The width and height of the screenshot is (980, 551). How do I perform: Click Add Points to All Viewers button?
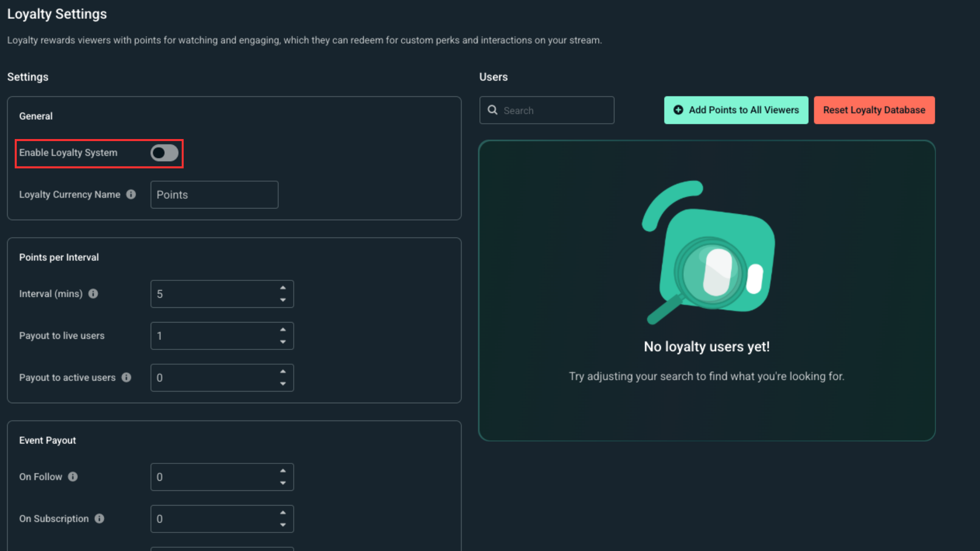[x=736, y=110]
